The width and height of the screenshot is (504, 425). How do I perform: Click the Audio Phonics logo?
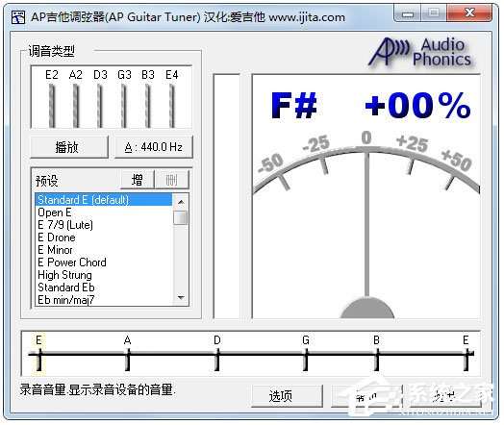(x=421, y=52)
